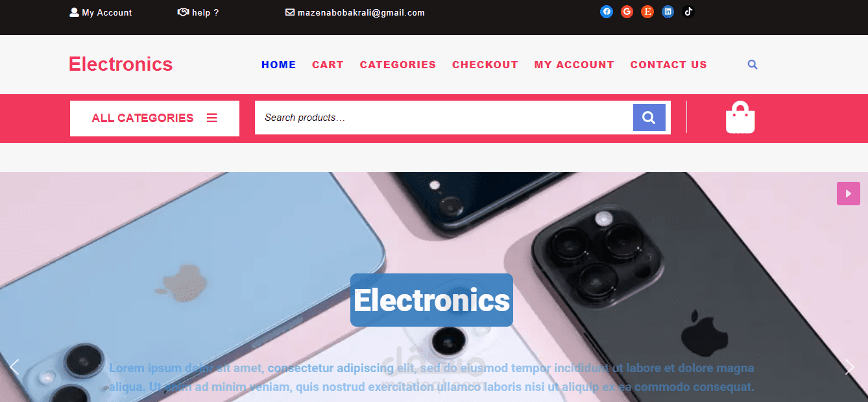Open the CONTACT US page
This screenshot has height=402, width=868.
pos(668,65)
